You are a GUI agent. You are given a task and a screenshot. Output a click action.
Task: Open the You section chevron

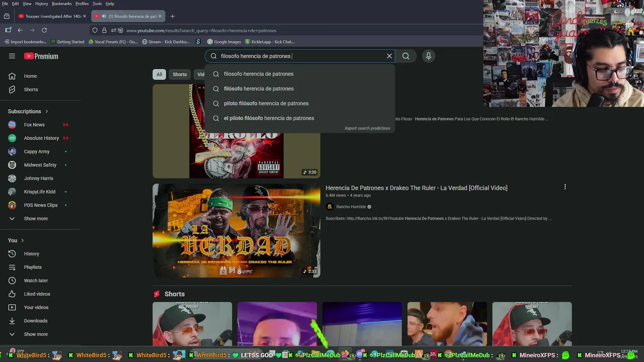[23, 240]
